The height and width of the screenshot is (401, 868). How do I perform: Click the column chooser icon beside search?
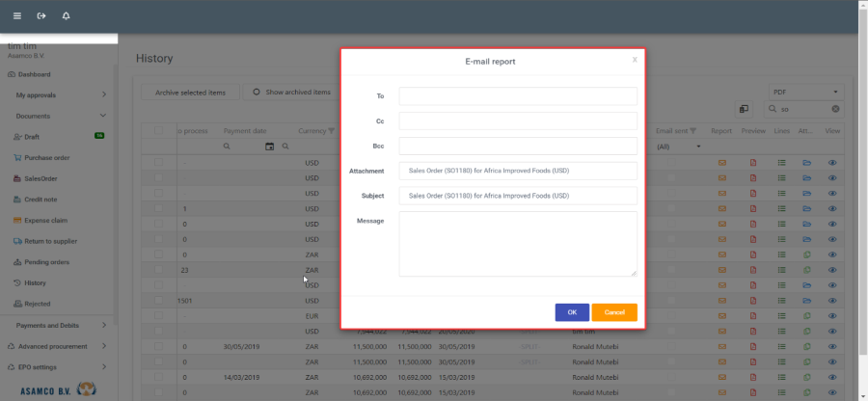tap(745, 110)
